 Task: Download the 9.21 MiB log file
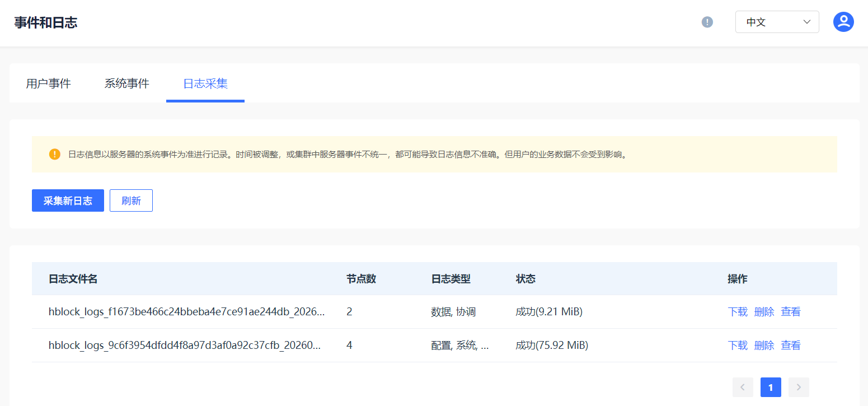(x=737, y=312)
